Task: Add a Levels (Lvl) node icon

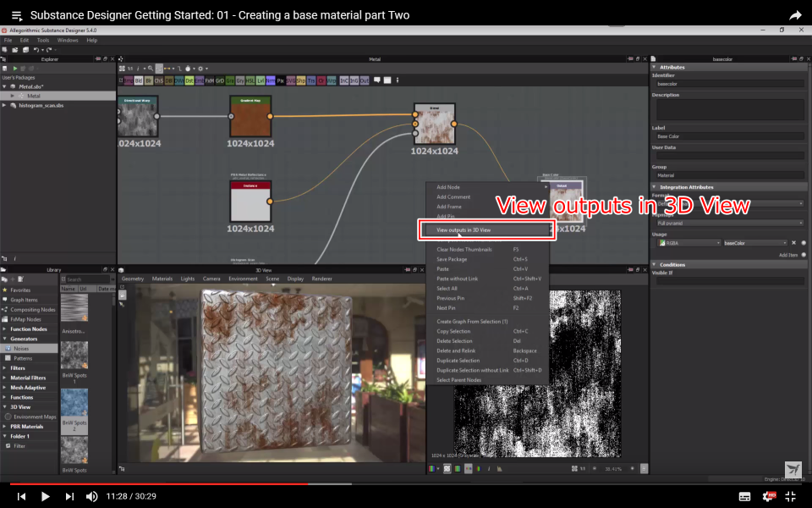Action: (261, 81)
